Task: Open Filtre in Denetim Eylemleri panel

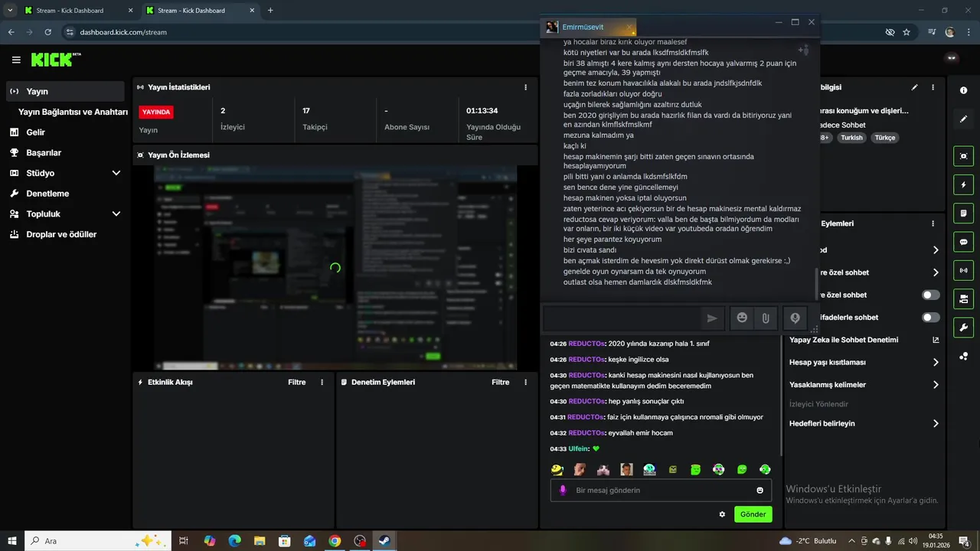Action: [x=500, y=382]
